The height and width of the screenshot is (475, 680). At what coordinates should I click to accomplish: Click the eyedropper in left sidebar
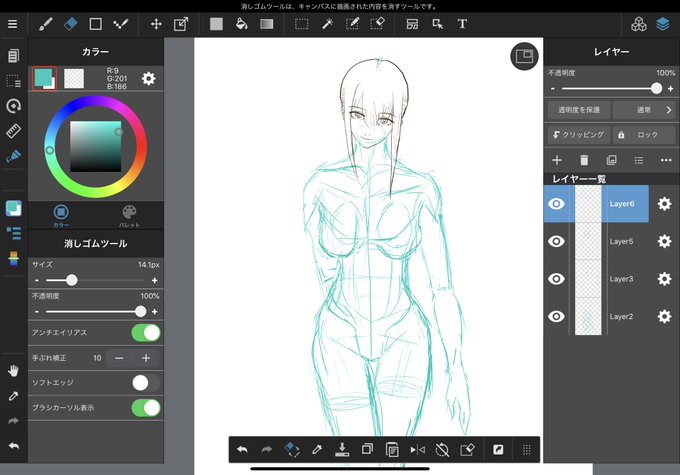(x=13, y=396)
